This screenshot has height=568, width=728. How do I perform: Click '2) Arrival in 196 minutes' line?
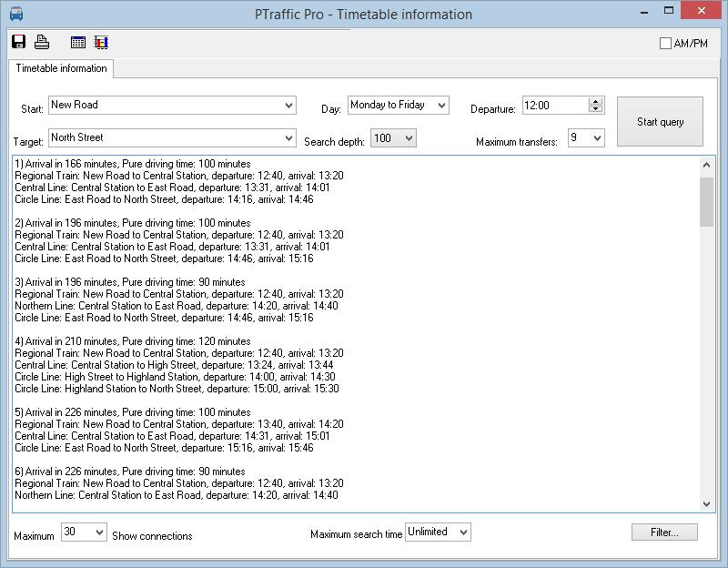tap(133, 223)
